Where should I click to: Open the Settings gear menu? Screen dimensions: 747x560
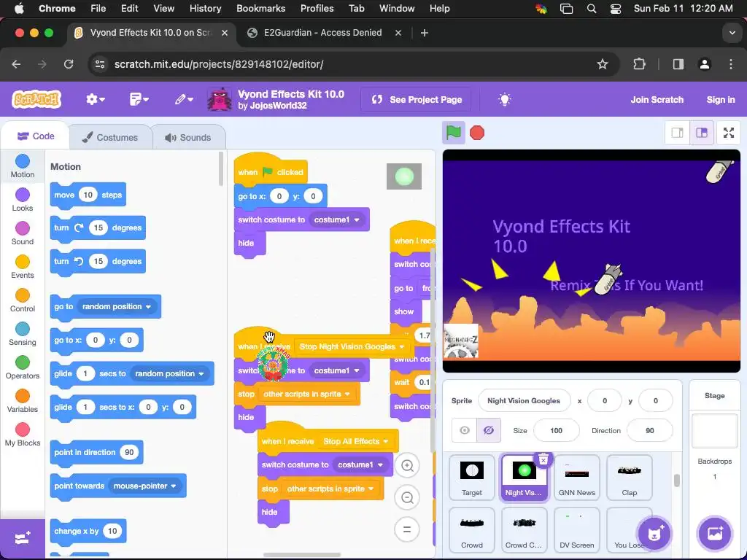coord(96,99)
